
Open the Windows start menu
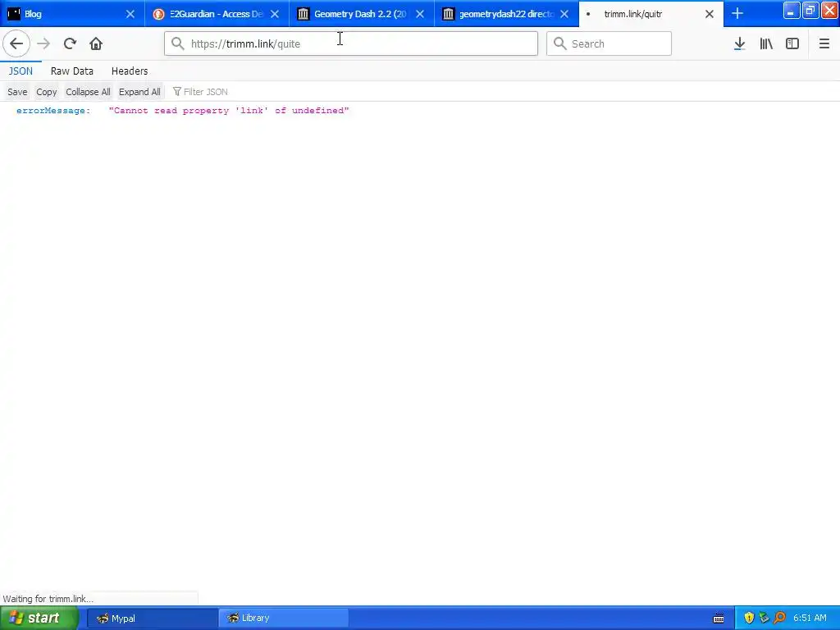pyautogui.click(x=39, y=618)
